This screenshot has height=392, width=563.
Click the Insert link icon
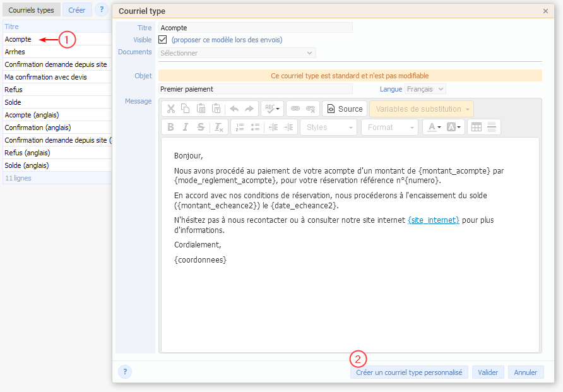click(294, 109)
